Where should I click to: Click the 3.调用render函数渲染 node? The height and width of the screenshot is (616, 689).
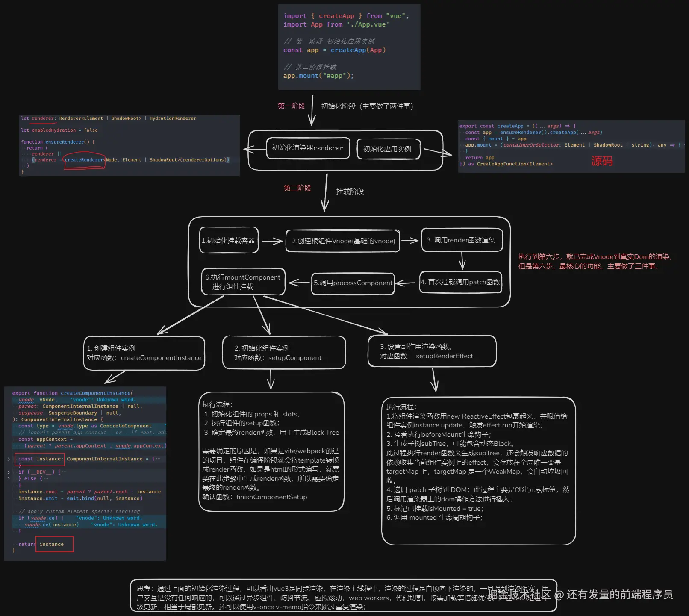(x=462, y=240)
